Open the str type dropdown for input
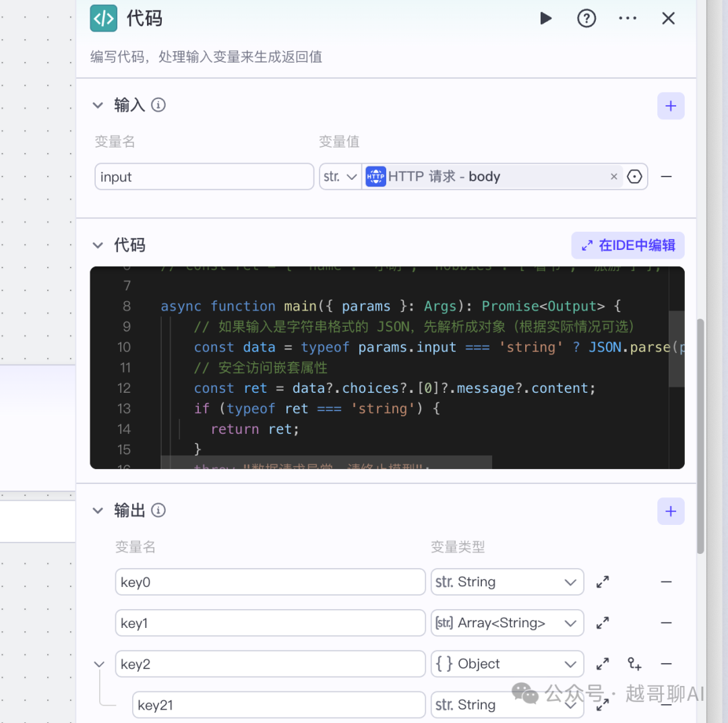728x723 pixels. [x=340, y=177]
